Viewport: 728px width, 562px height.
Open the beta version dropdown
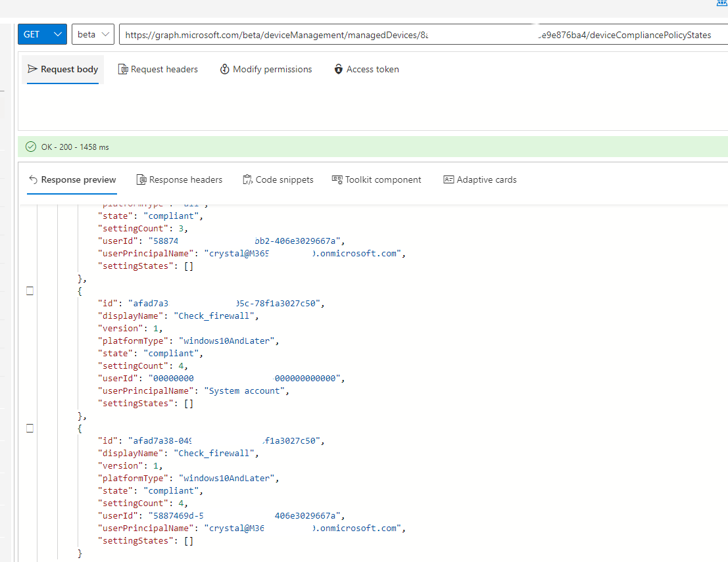93,34
